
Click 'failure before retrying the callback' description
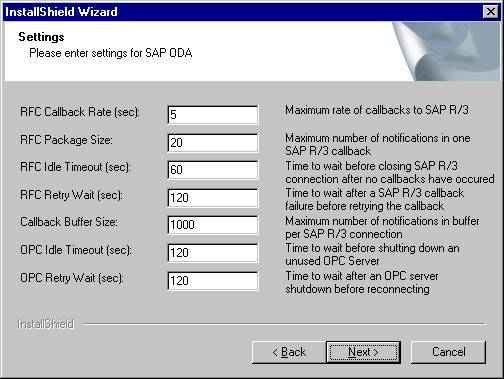[x=365, y=206]
